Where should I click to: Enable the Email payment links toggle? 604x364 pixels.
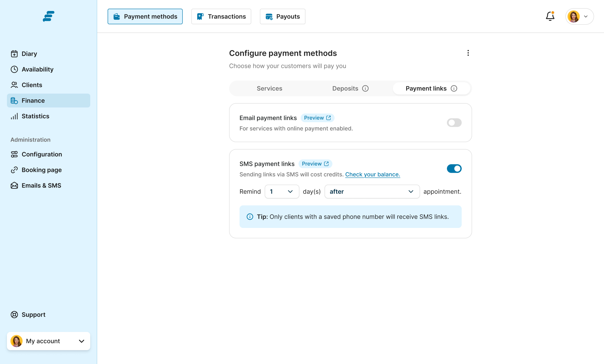coord(454,122)
